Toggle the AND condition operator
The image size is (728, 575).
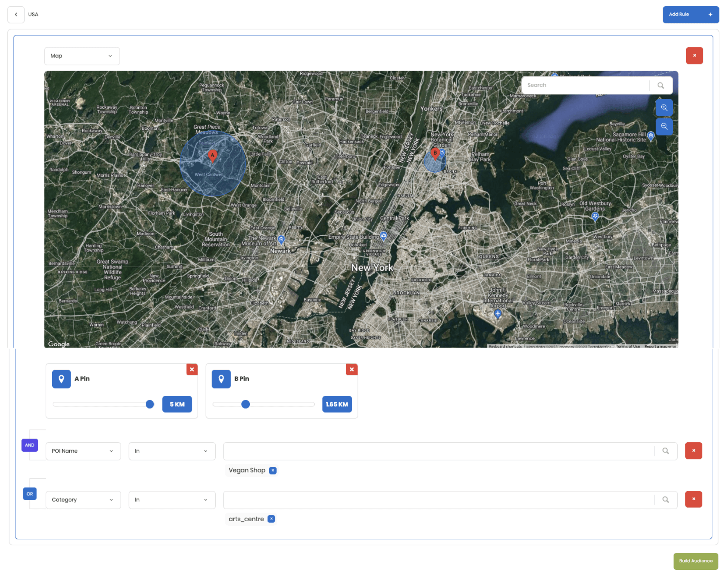click(30, 445)
